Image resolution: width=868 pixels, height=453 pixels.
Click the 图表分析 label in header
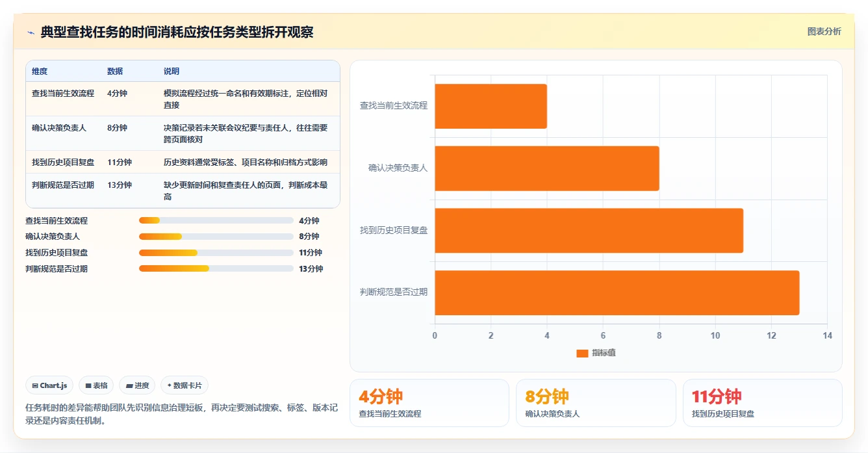point(824,31)
